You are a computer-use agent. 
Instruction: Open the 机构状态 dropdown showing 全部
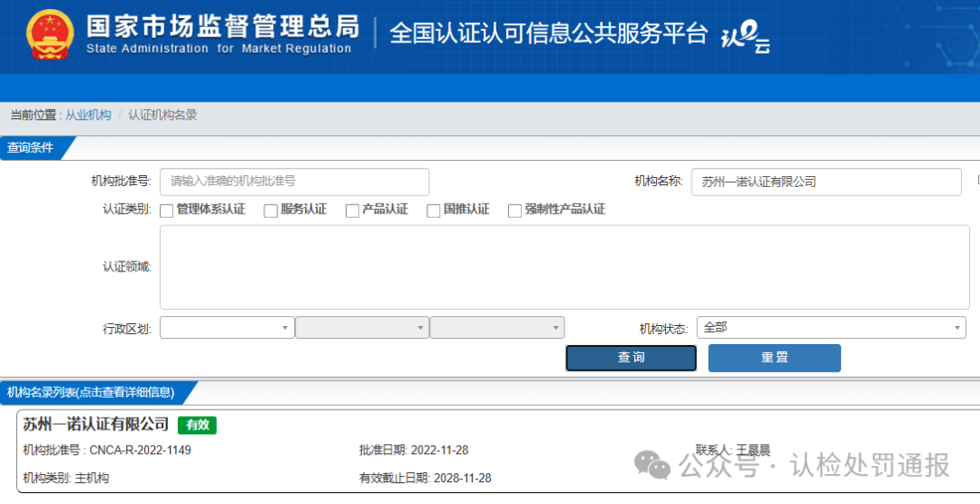pos(831,328)
